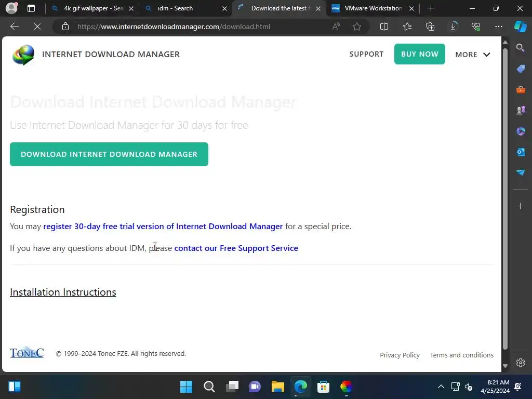Open Chat app on taskbar
The image size is (532, 399).
pyautogui.click(x=255, y=387)
